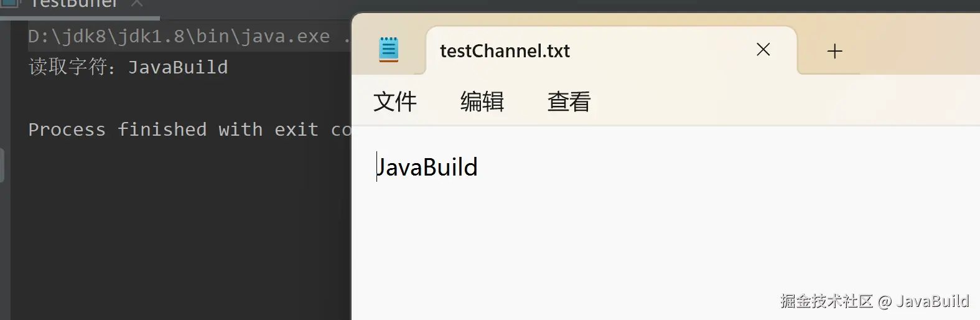Click the 掘金技术社区 watermark text
Image resolution: width=980 pixels, height=320 pixels.
tap(826, 301)
